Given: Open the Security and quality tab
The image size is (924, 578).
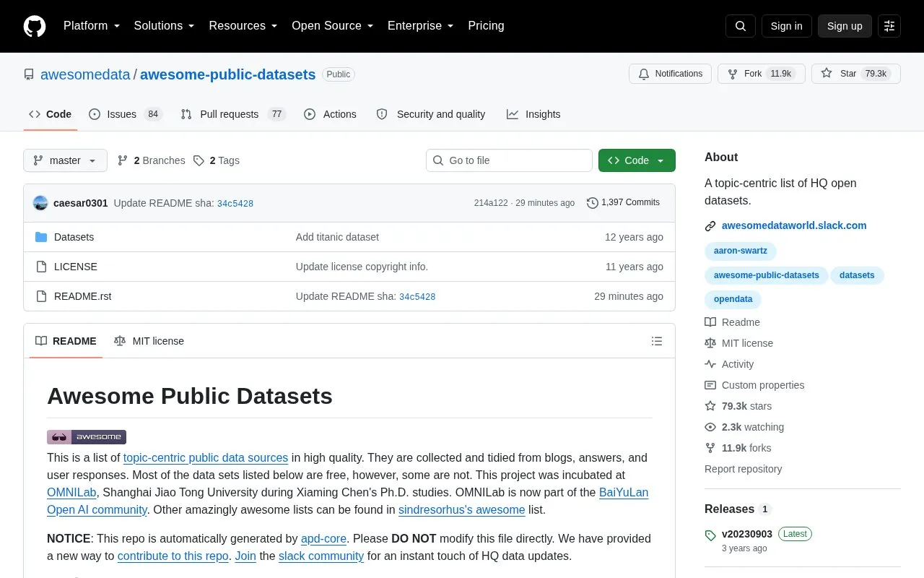Looking at the screenshot, I should (431, 114).
